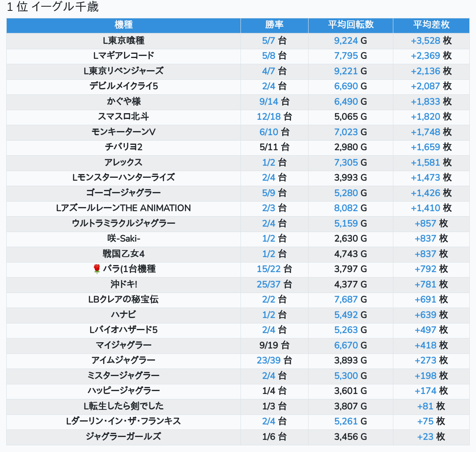Screen dimensions: 476x452
Task: Open the LアズールレーンTHE ANIMATION row
Action: (124, 208)
